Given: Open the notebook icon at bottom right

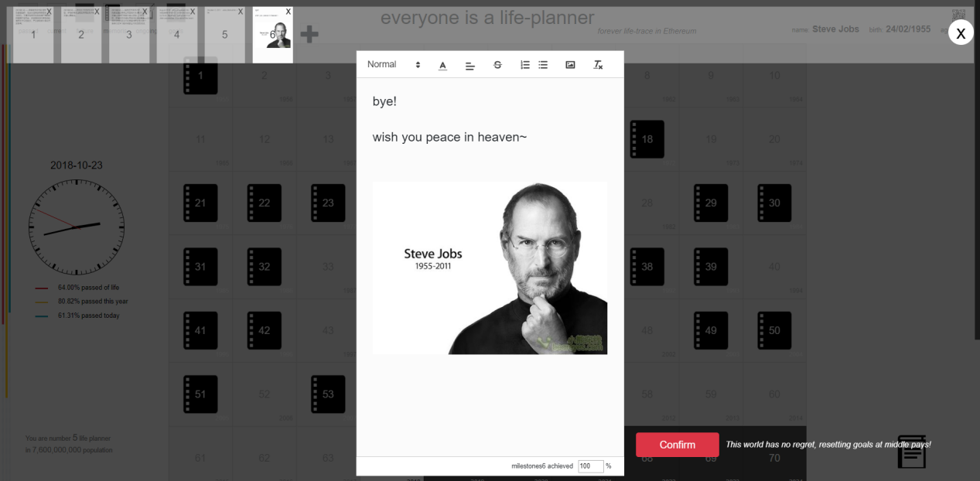Looking at the screenshot, I should 911,452.
